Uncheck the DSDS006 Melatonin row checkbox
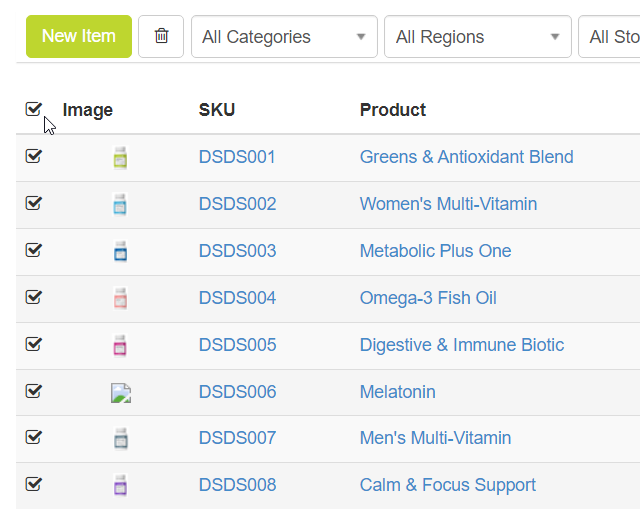Viewport: 640px width, 515px height. pos(33,391)
